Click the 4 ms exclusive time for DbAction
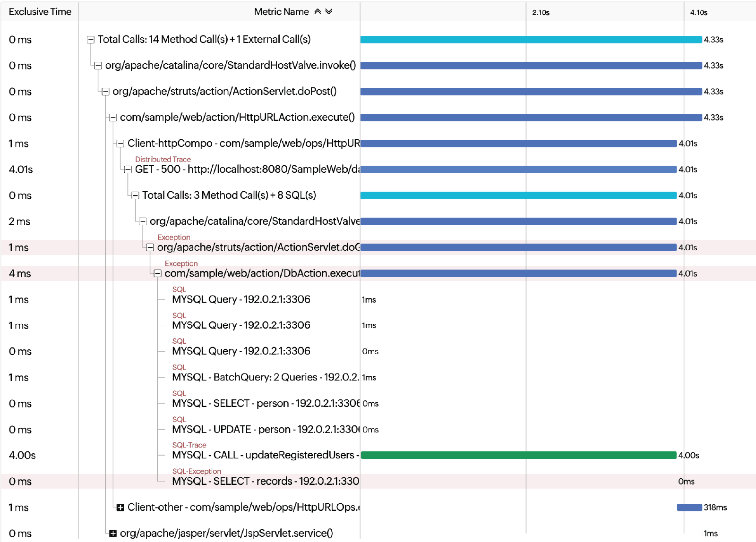This screenshot has width=756, height=542. point(20,273)
